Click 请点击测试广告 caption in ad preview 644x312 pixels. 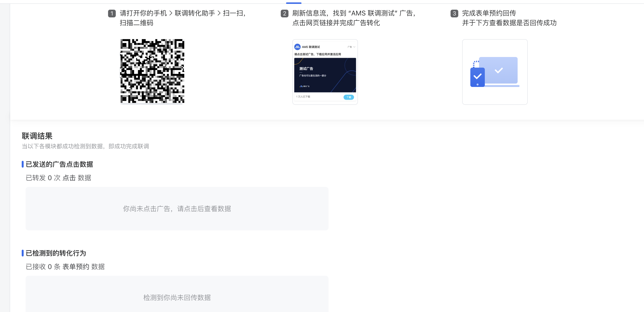point(317,54)
